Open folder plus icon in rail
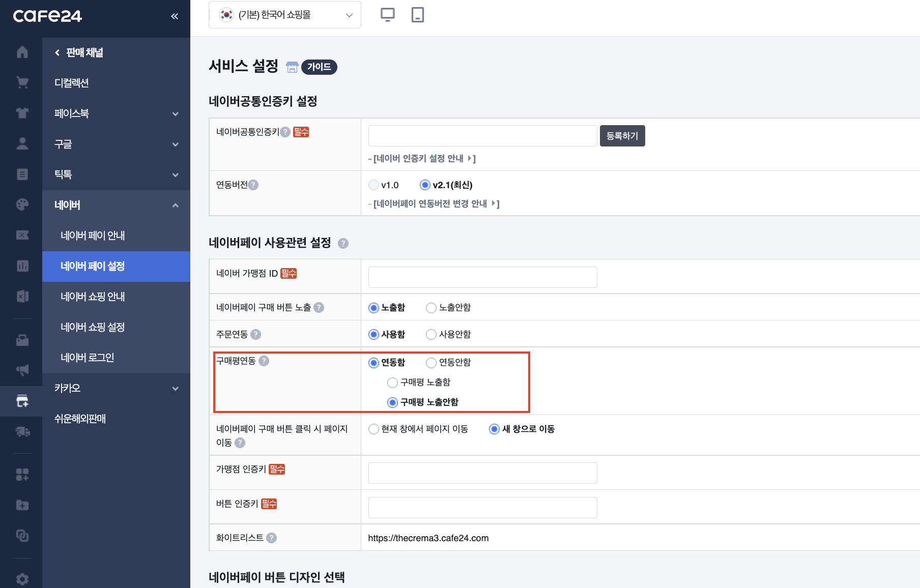Viewport: 920px width, 588px height. 22,505
